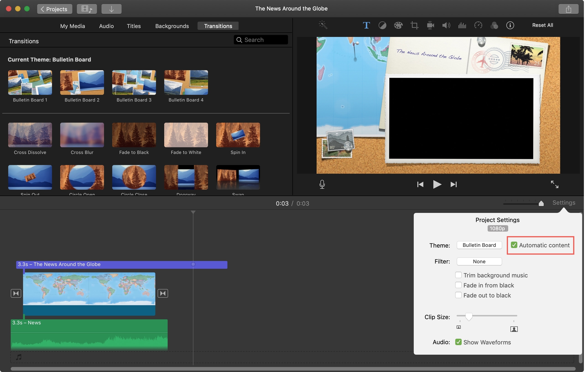588x372 pixels.
Task: Switch to the Titles tab
Action: coord(134,26)
